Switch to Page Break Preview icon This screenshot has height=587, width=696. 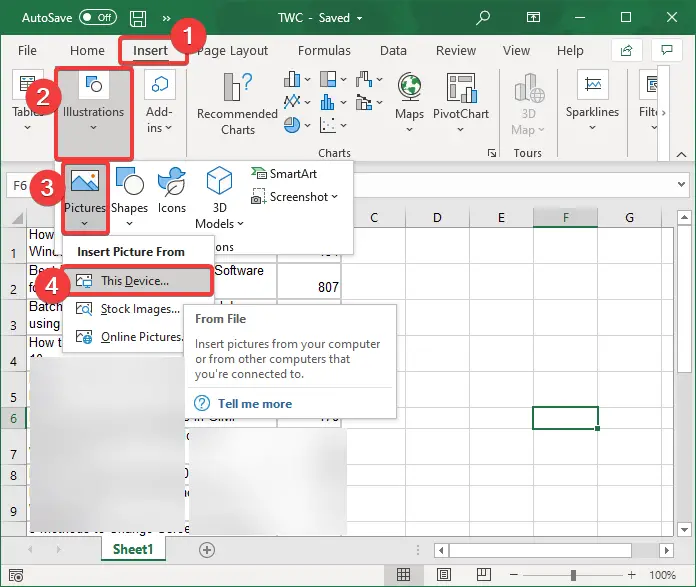pos(483,575)
